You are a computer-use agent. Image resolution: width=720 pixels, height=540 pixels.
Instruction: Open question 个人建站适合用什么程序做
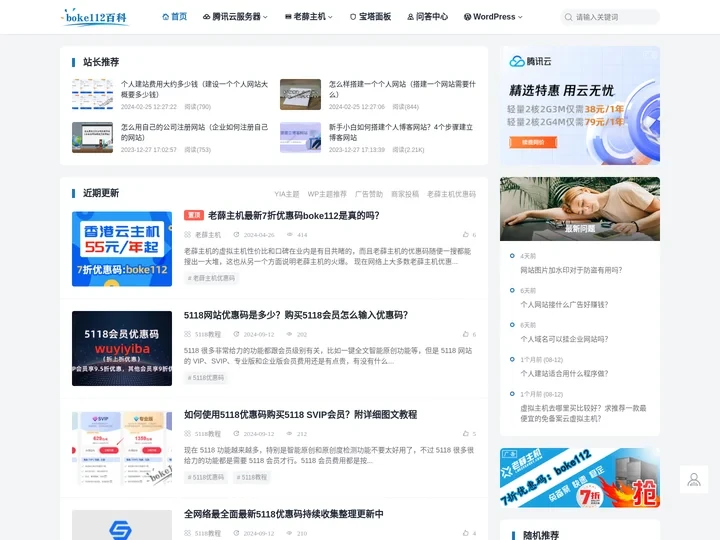click(564, 373)
